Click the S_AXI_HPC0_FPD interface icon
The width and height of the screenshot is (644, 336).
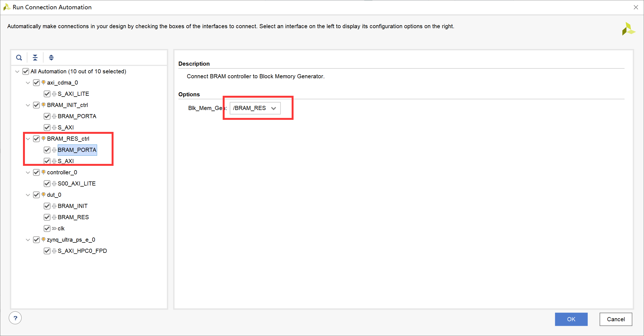point(54,251)
